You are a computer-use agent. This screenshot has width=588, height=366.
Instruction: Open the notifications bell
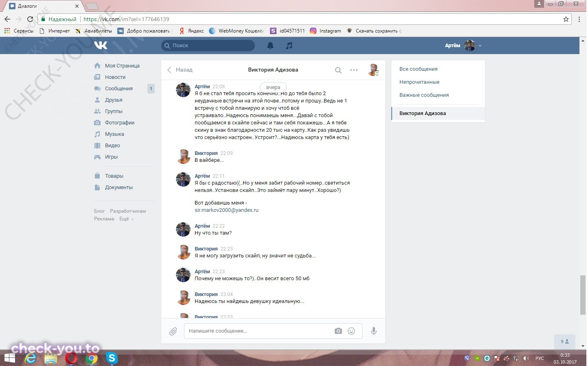[270, 46]
